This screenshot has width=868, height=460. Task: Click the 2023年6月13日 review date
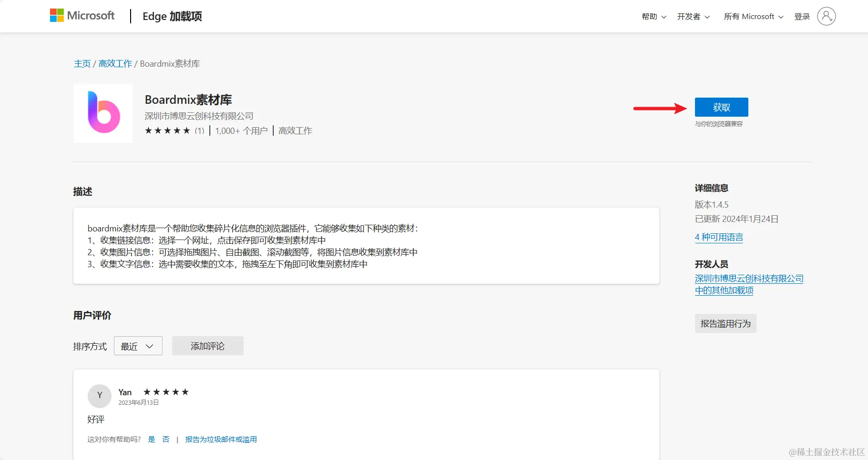click(x=139, y=403)
